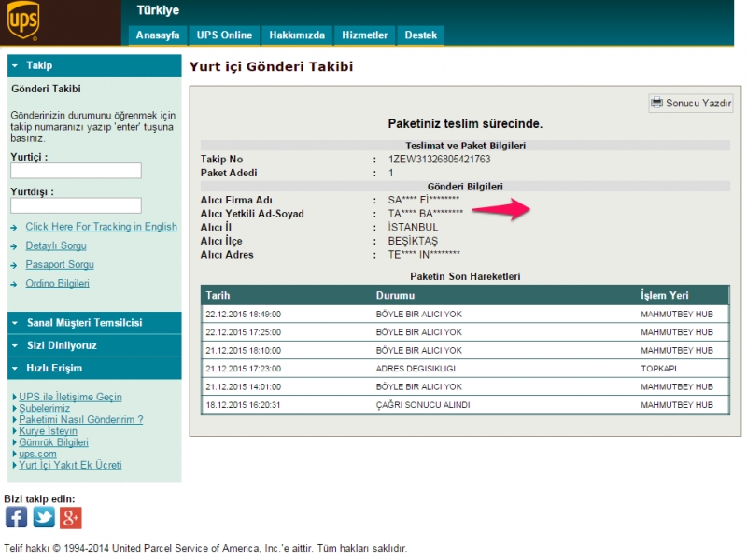Click the Durumu column header
Viewport: 747px width, 560px height.
click(395, 295)
